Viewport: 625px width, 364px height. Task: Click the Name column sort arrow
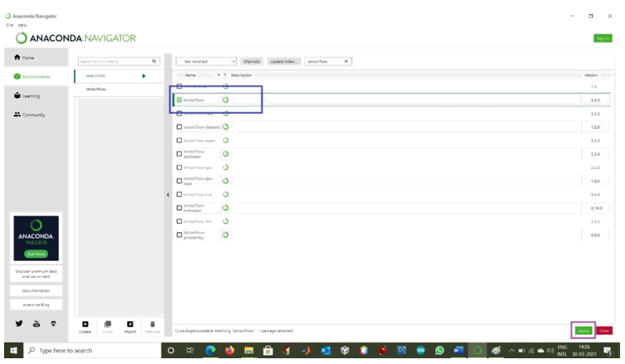pyautogui.click(x=218, y=75)
